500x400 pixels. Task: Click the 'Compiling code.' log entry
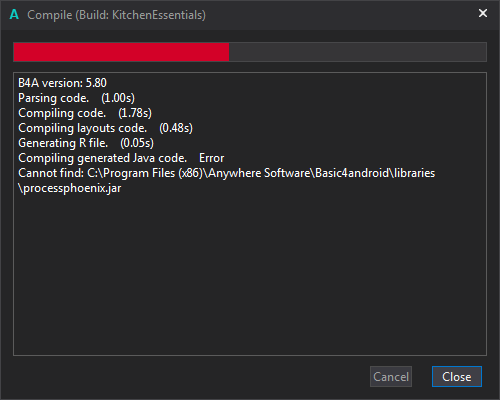coord(62,113)
